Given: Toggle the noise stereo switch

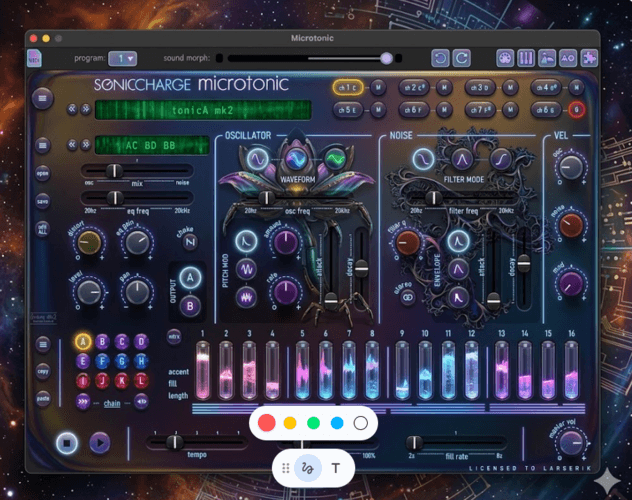Looking at the screenshot, I should coord(407,296).
